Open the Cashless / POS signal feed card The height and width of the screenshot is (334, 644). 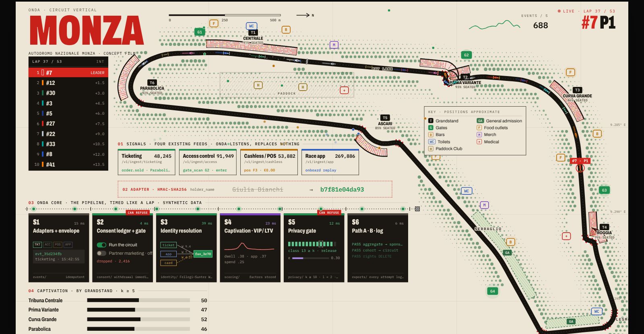point(269,163)
